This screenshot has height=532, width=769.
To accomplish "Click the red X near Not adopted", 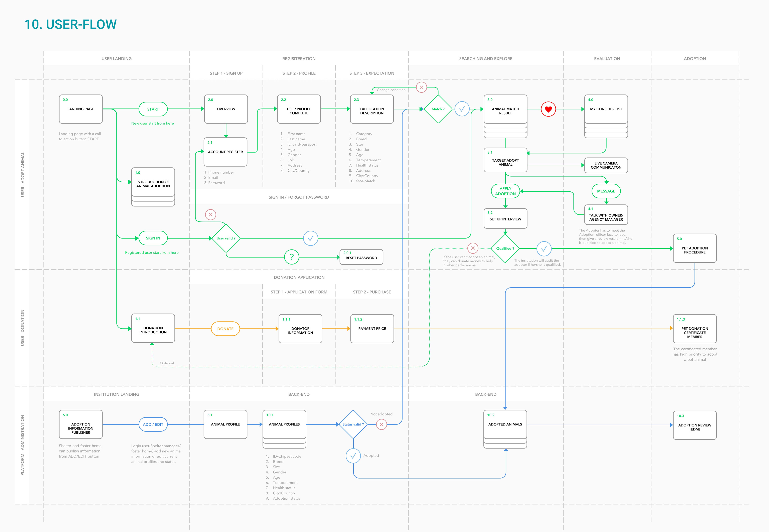I will coord(381,424).
